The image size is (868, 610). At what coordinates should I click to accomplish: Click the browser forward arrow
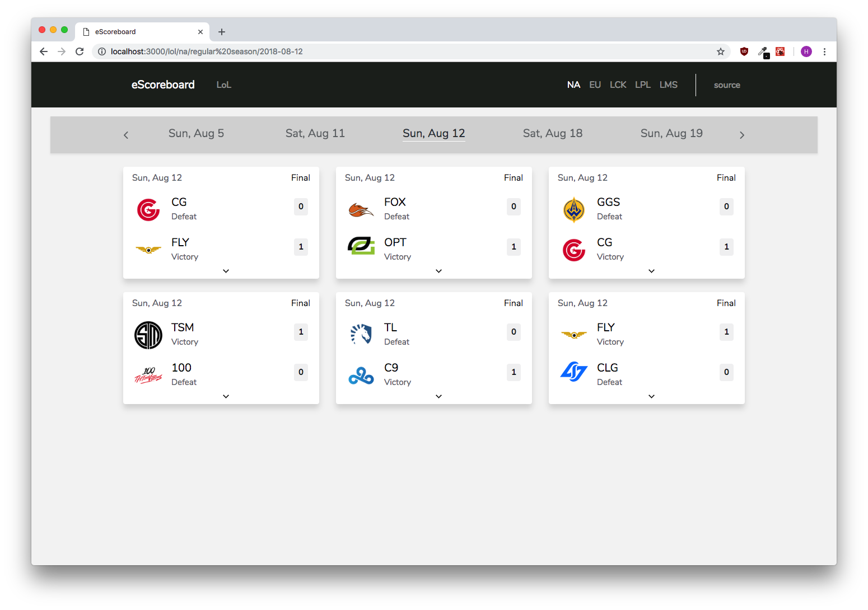tap(62, 51)
